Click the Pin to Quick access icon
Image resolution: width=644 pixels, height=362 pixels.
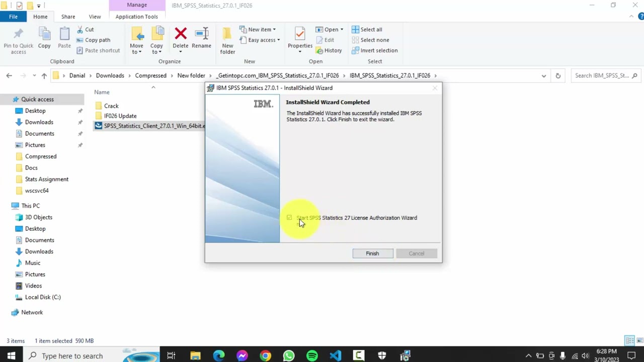tap(18, 34)
